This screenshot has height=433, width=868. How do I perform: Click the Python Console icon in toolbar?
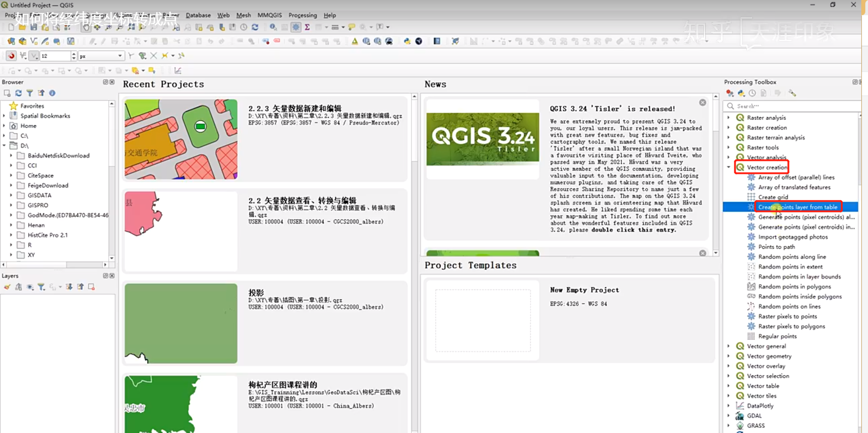(407, 42)
